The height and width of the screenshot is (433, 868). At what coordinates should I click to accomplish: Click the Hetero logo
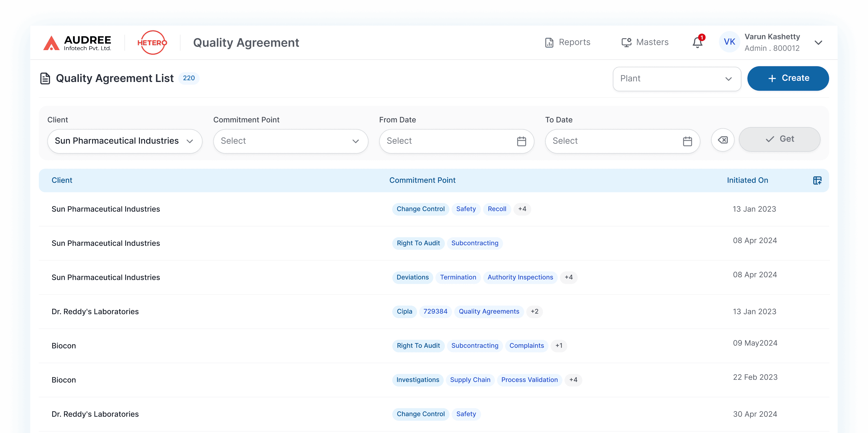pos(152,43)
